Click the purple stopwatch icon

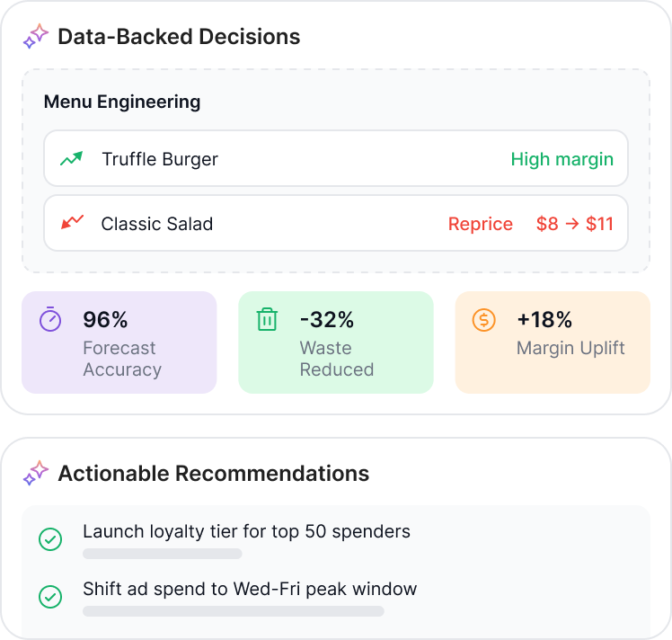tap(50, 319)
